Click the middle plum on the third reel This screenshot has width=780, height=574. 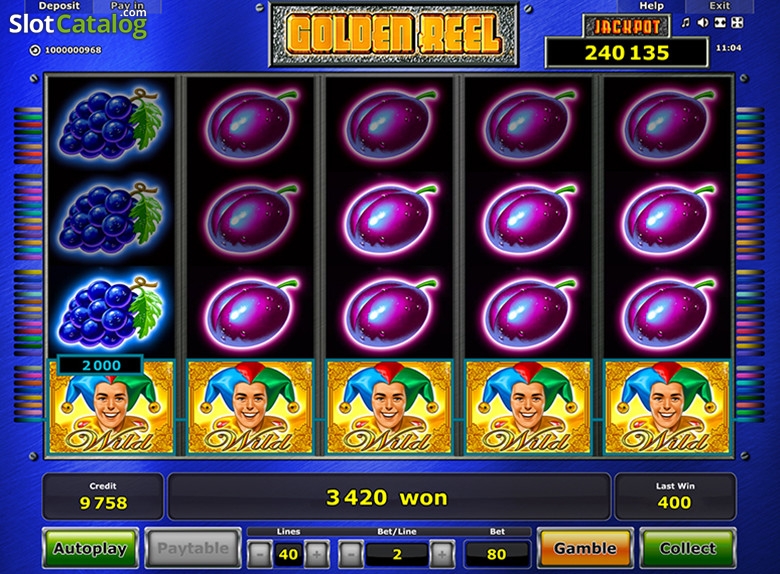pos(389,218)
